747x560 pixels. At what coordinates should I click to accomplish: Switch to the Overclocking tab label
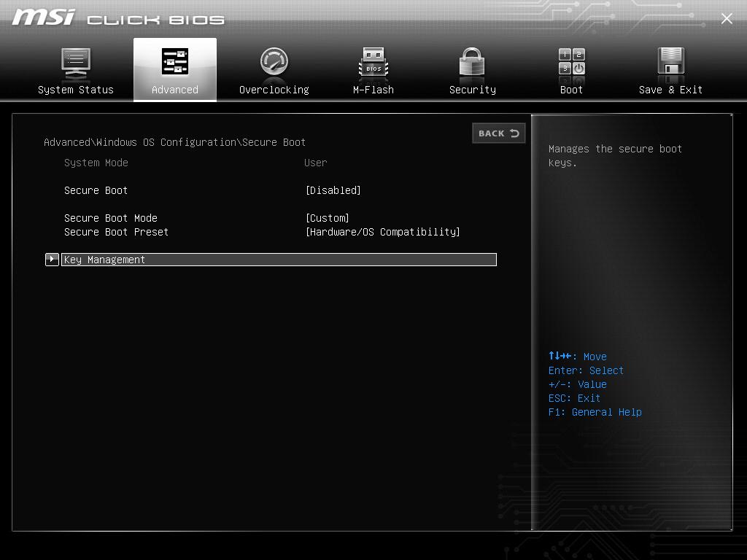click(274, 90)
